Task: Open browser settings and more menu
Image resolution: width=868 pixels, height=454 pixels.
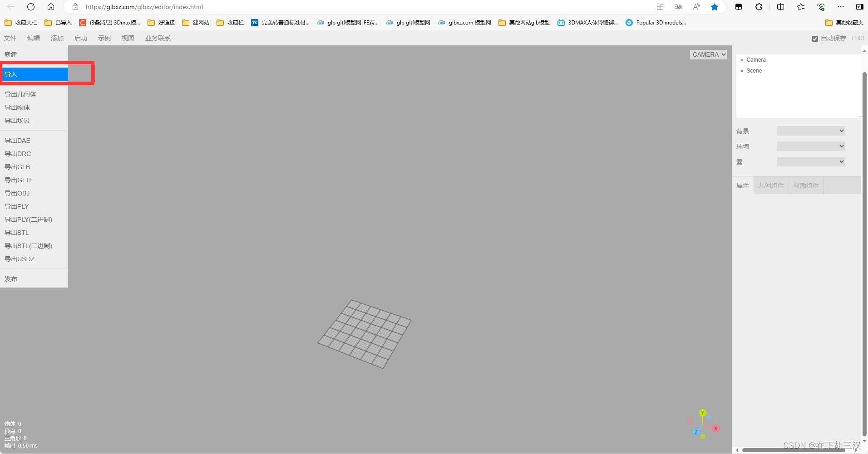Action: (x=841, y=7)
